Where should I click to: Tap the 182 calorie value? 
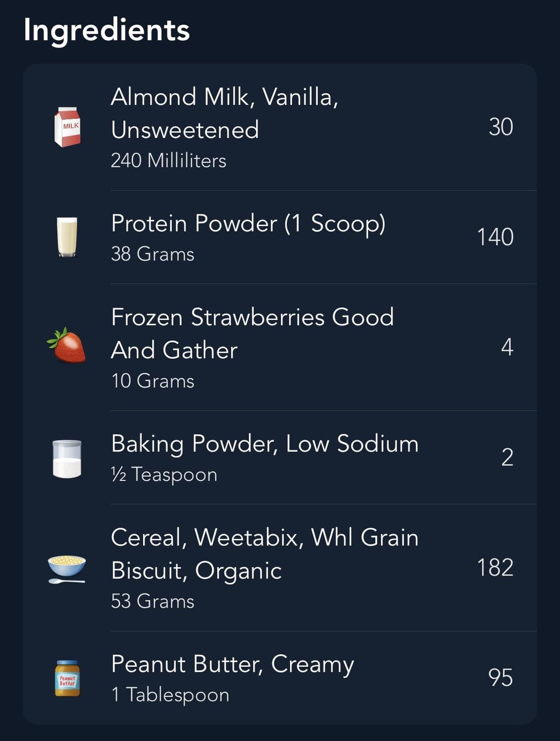point(495,568)
